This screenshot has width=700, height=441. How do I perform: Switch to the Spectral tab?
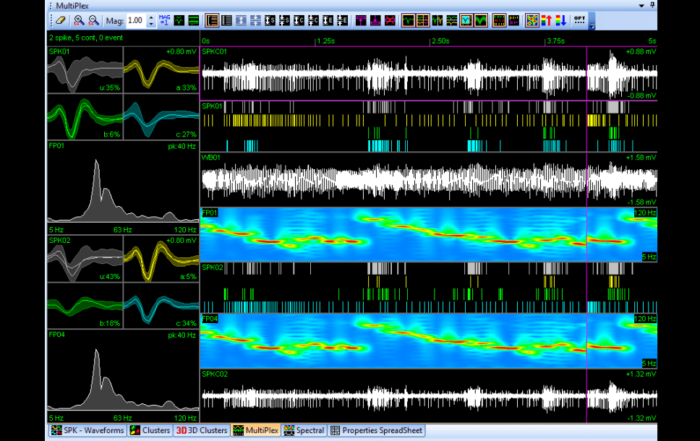[x=304, y=430]
